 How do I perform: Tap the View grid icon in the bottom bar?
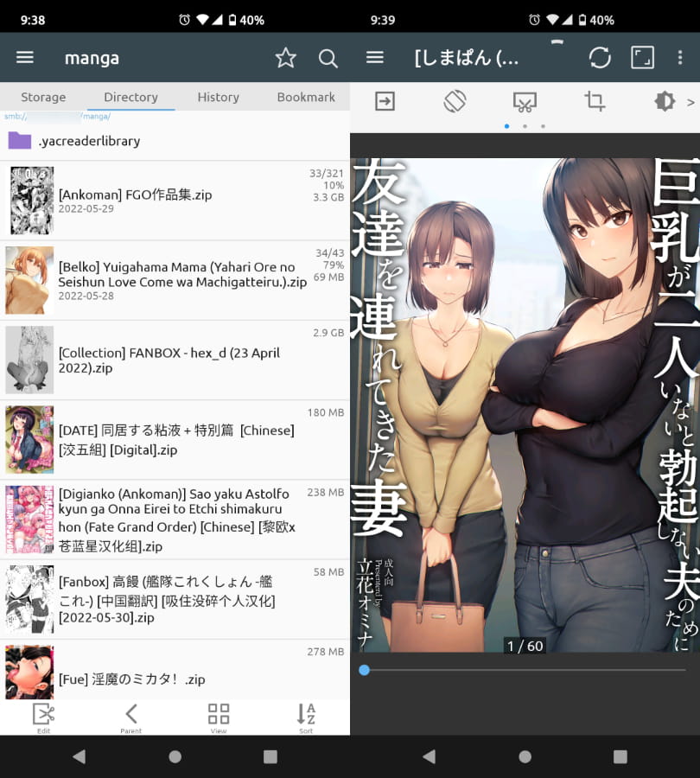pyautogui.click(x=219, y=717)
